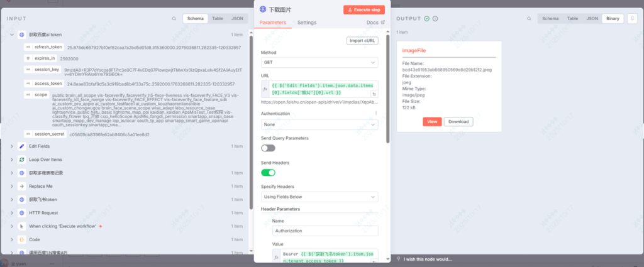Enable the Send Query Parameters toggle
This screenshot has width=644, height=267.
[268, 148]
